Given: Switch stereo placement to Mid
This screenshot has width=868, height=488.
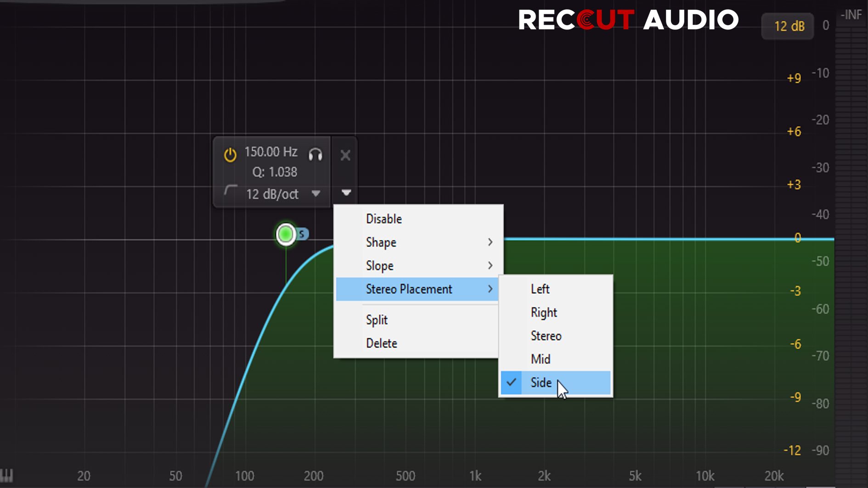Looking at the screenshot, I should tap(541, 359).
